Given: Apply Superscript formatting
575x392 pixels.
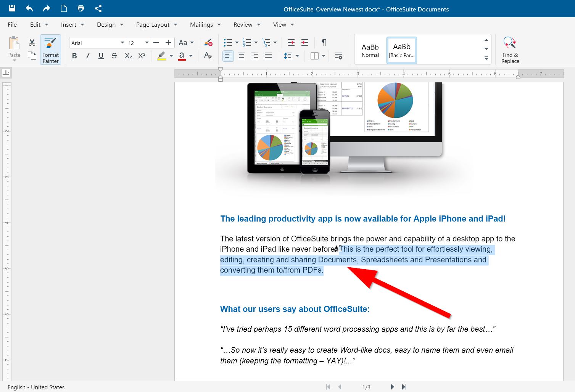Looking at the screenshot, I should point(142,56).
